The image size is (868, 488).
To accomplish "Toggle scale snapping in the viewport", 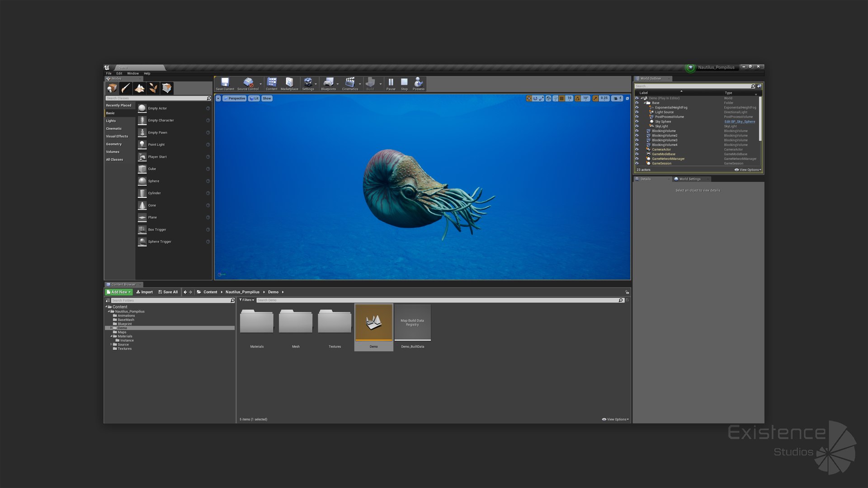I will pos(595,98).
